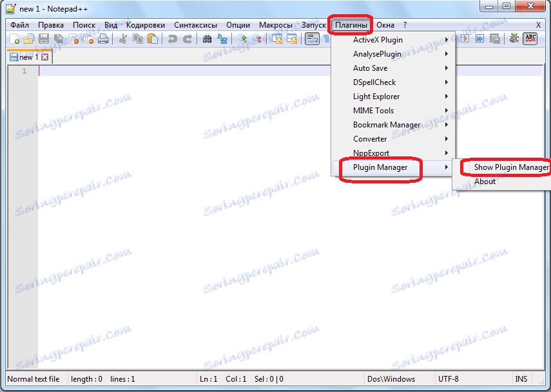This screenshot has height=392, width=551.
Task: Click the save recorded macro icon
Action: [x=494, y=39]
